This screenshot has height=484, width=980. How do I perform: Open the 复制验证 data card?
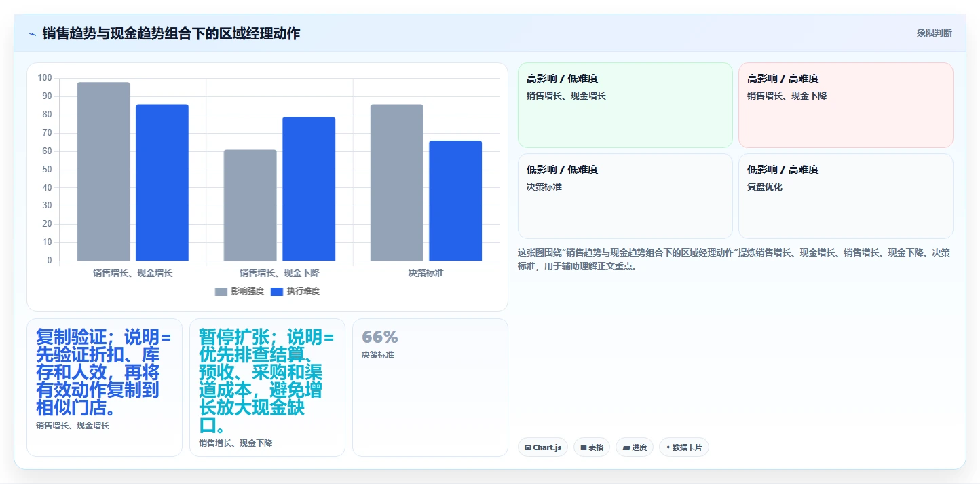coord(105,388)
